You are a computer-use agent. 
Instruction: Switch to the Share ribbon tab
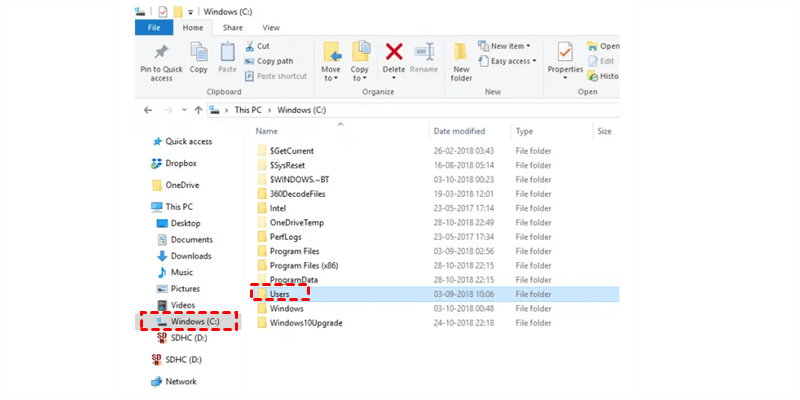pos(233,28)
